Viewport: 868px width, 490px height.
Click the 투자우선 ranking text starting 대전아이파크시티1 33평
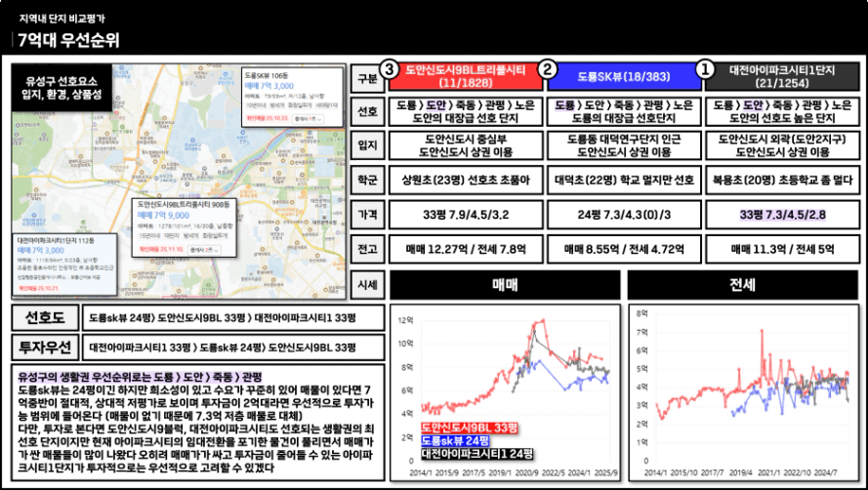click(x=222, y=347)
